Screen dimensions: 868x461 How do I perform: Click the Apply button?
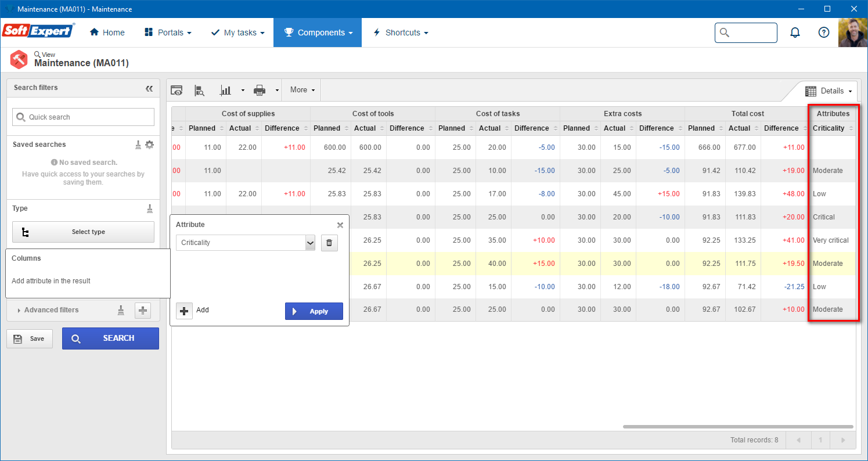point(314,311)
